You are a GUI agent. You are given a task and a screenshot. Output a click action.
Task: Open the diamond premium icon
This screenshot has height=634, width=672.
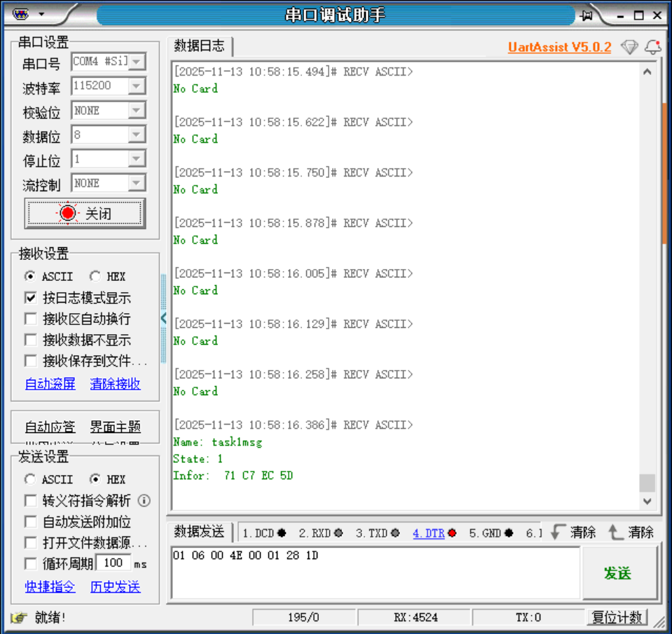629,47
